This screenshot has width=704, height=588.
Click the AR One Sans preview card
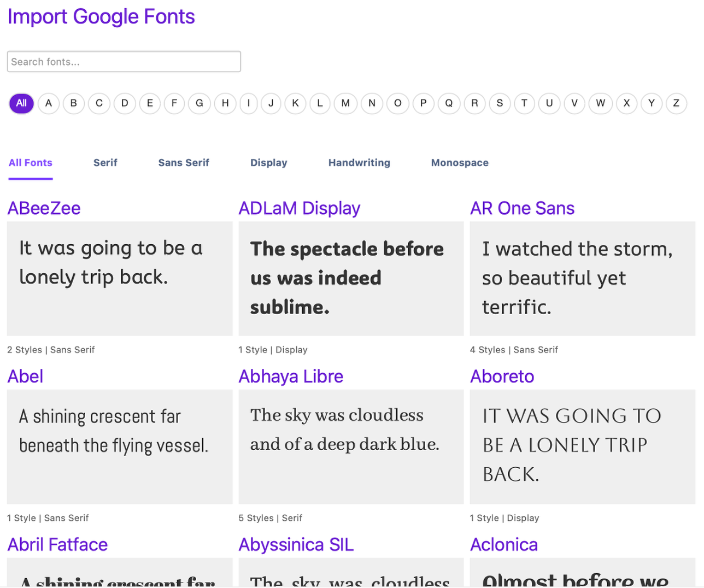[583, 279]
